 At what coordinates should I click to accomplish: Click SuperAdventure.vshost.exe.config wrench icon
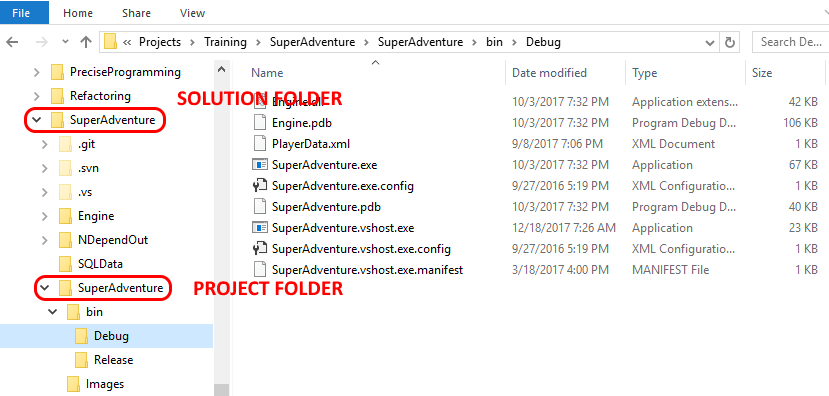[x=260, y=248]
